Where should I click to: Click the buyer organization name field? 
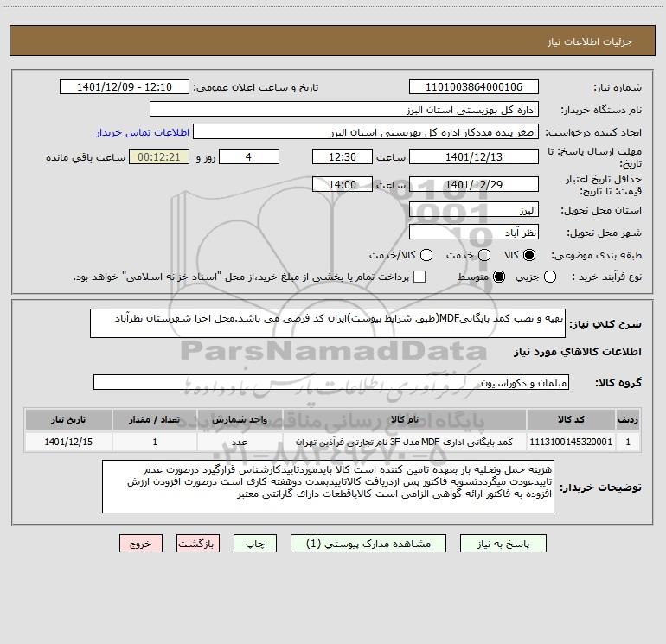click(344, 109)
